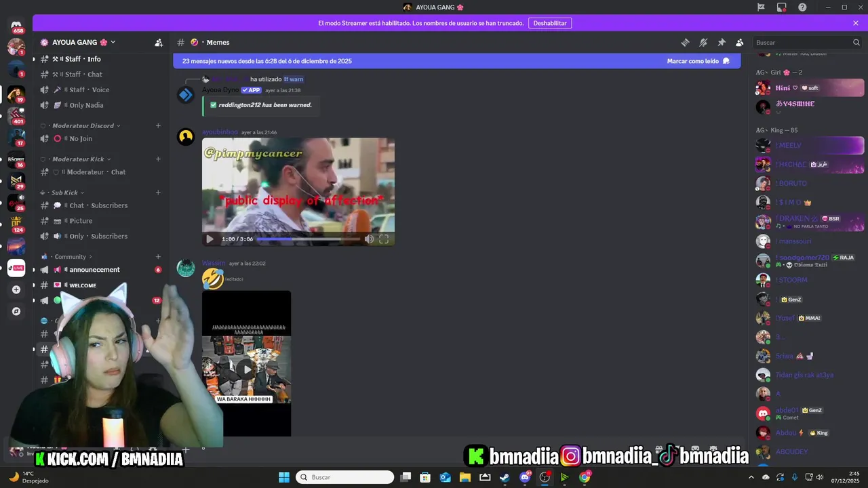Viewport: 868px width, 488px height.
Task: Click invite people icon beside AYOUA GANG
Action: pos(159,42)
